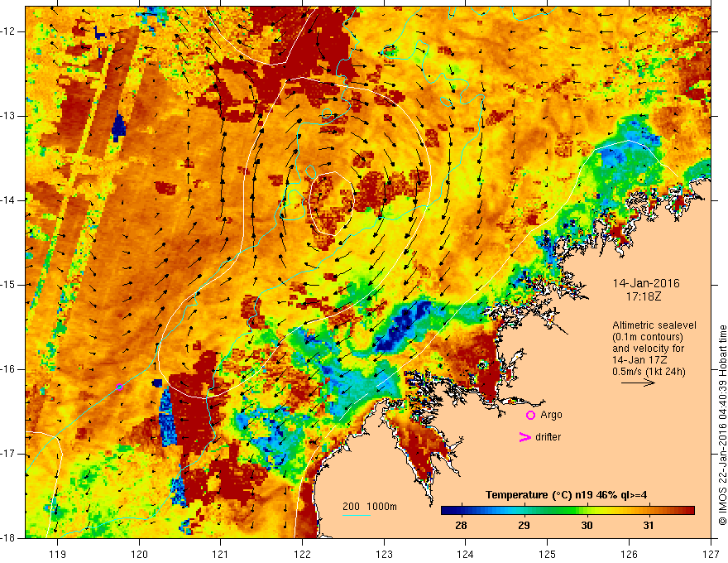Click the '124' longitude axis label
The width and height of the screenshot is (728, 563).
tap(466, 554)
